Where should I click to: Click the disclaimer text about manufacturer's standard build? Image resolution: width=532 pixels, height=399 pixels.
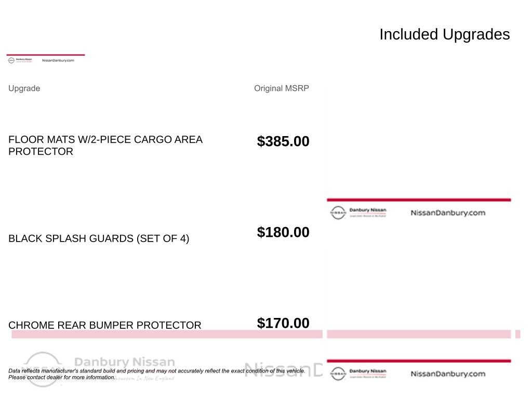point(157,374)
